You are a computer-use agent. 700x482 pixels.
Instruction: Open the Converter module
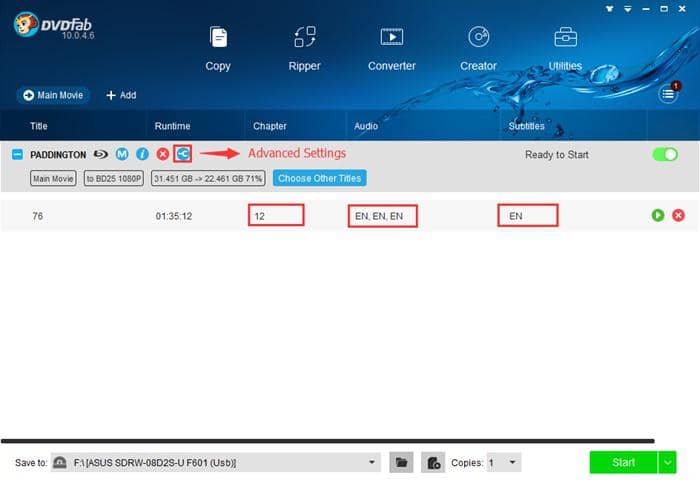[x=392, y=49]
